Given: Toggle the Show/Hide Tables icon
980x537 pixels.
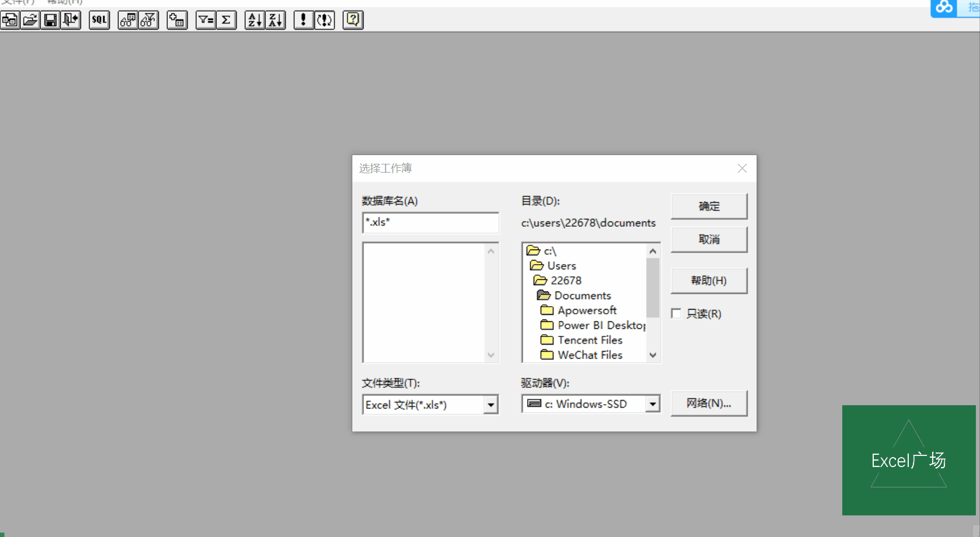Looking at the screenshot, I should pos(128,20).
